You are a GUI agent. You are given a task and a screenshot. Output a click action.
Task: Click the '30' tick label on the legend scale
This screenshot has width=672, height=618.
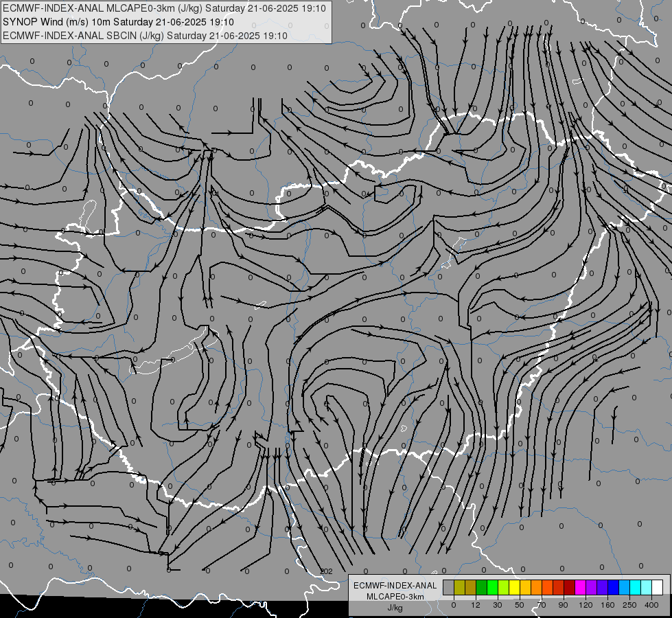pyautogui.click(x=498, y=605)
